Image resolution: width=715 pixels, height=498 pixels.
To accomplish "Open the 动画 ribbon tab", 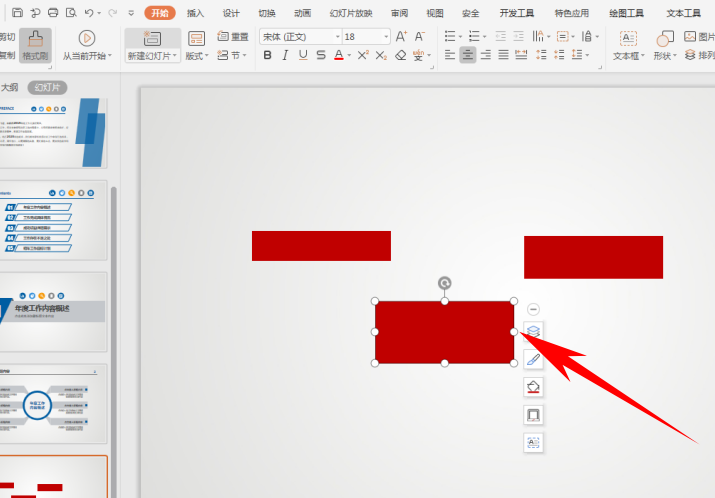I will [302, 13].
